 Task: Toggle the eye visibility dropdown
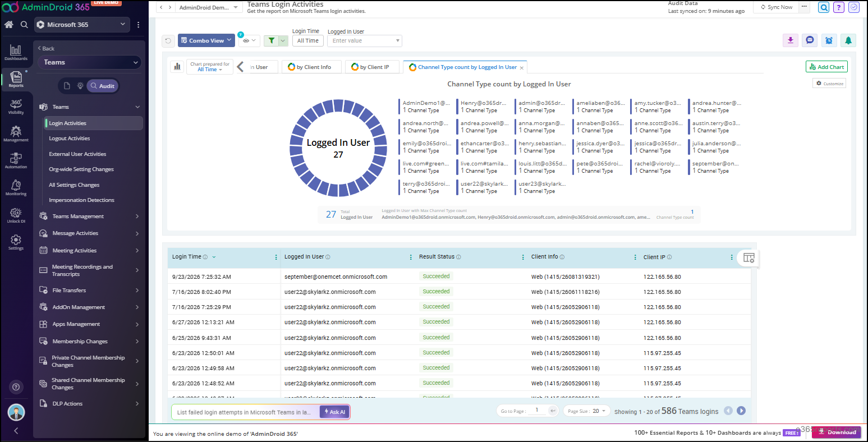(x=249, y=40)
